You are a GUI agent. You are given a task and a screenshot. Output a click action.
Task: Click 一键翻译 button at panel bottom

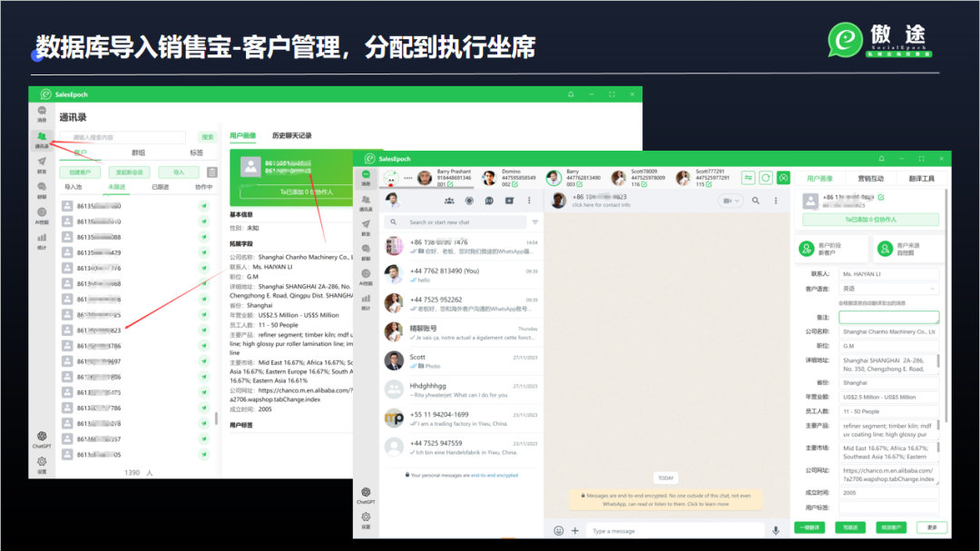tap(809, 527)
